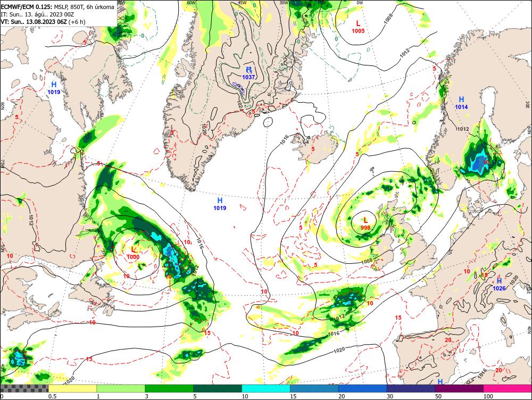Image resolution: width=532 pixels, height=400 pixels.
Task: Click the 'VT: Sun.. 13.08.2023 06Z (+6 h)' line
Action: 43,22
